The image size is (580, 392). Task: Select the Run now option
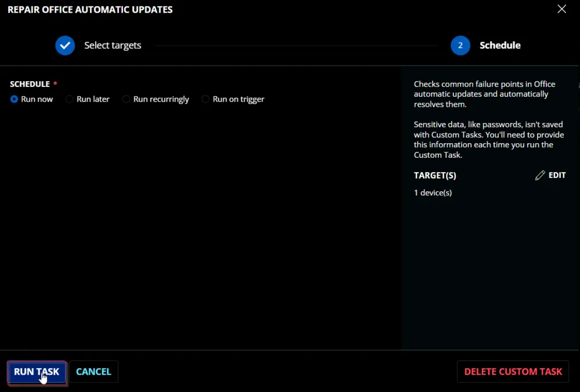[14, 99]
